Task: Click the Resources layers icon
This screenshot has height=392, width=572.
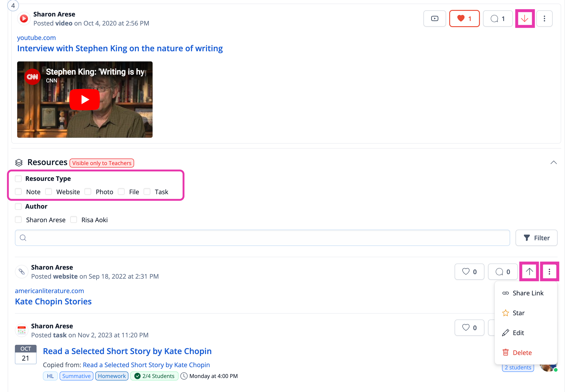Action: 19,163
